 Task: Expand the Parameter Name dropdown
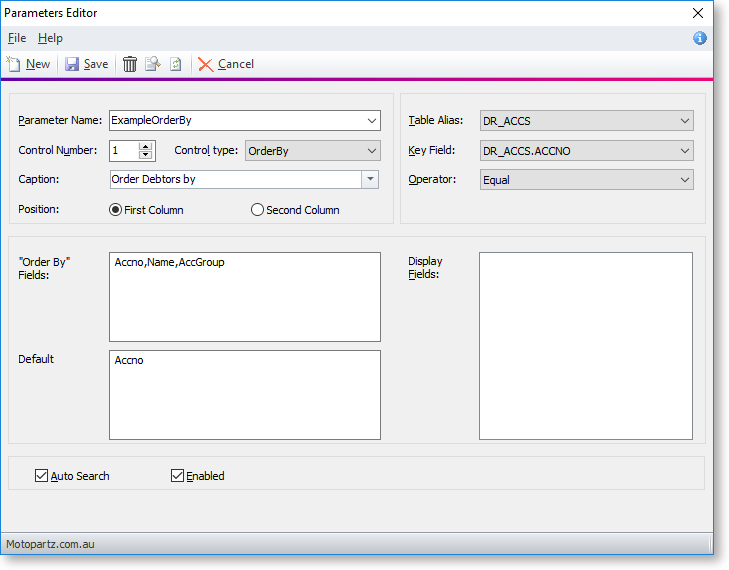coord(372,120)
